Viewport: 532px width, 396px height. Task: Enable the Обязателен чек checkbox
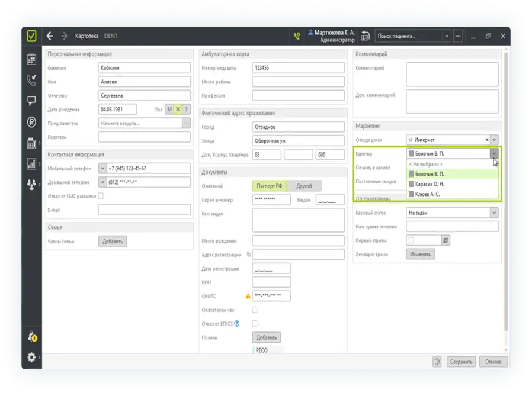[x=255, y=309]
